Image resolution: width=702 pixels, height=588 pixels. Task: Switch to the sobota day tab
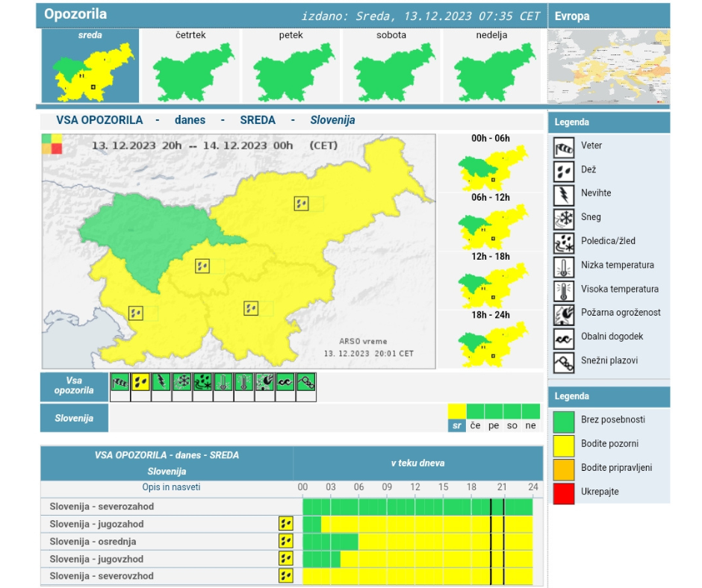[391, 66]
